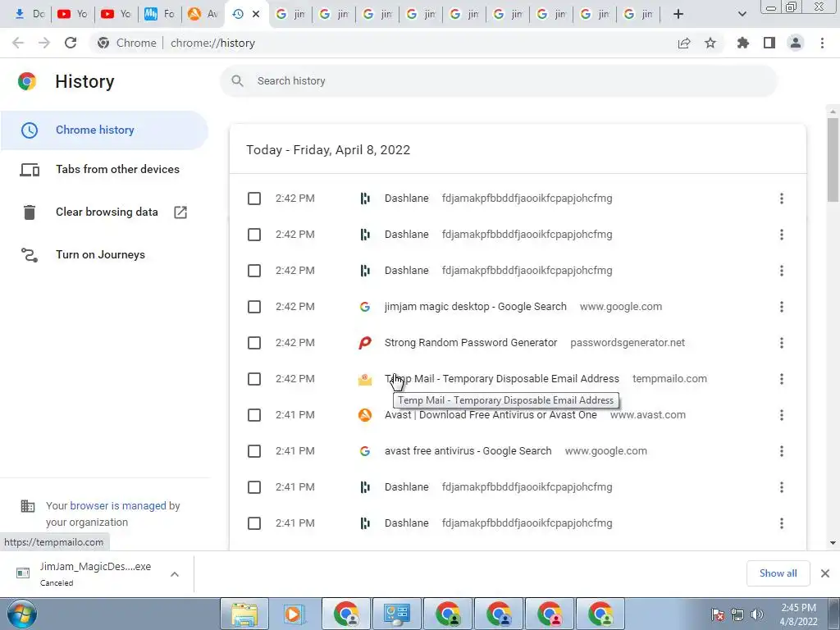Click the Temp Mail envelope favicon
The image size is (840, 630).
(x=365, y=379)
